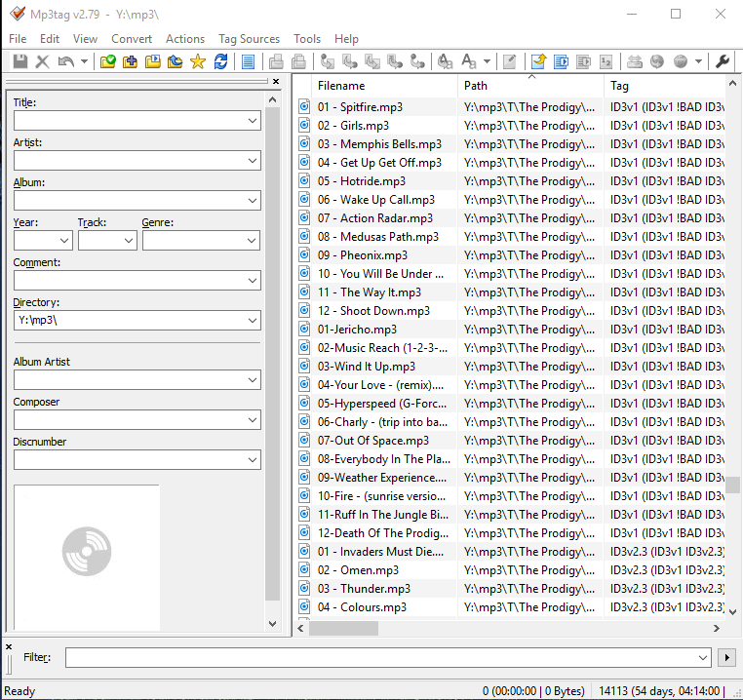Click the cover art placeholder disc image
The width and height of the screenshot is (743, 700).
(87, 552)
